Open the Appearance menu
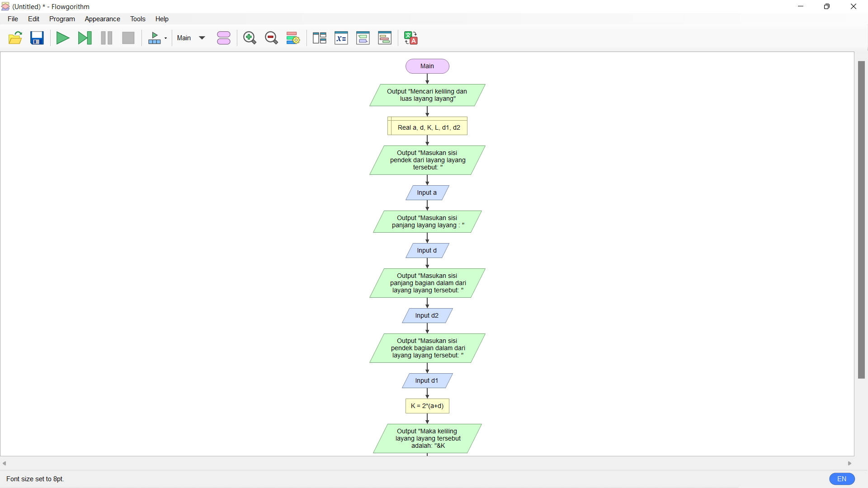Image resolution: width=868 pixels, height=488 pixels. tap(102, 19)
